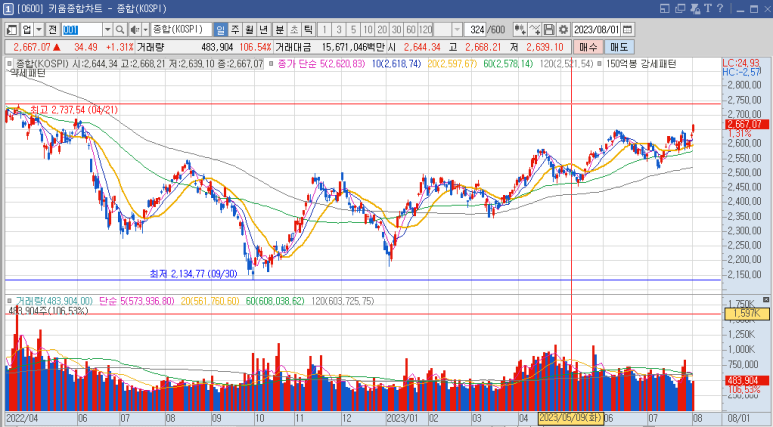This screenshot has height=427, width=773.
Task: Click the 최고 2,737,54 (04/21) high label
Action: point(74,110)
